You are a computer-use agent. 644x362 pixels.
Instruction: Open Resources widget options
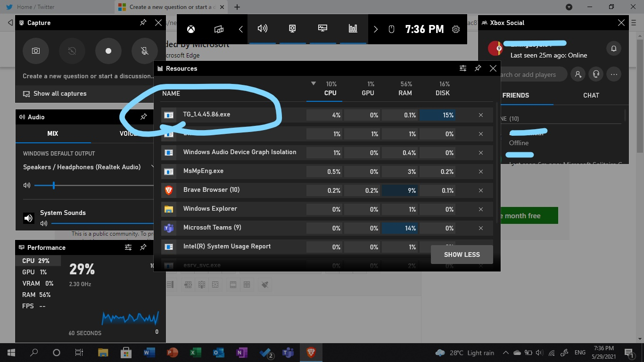pos(463,68)
